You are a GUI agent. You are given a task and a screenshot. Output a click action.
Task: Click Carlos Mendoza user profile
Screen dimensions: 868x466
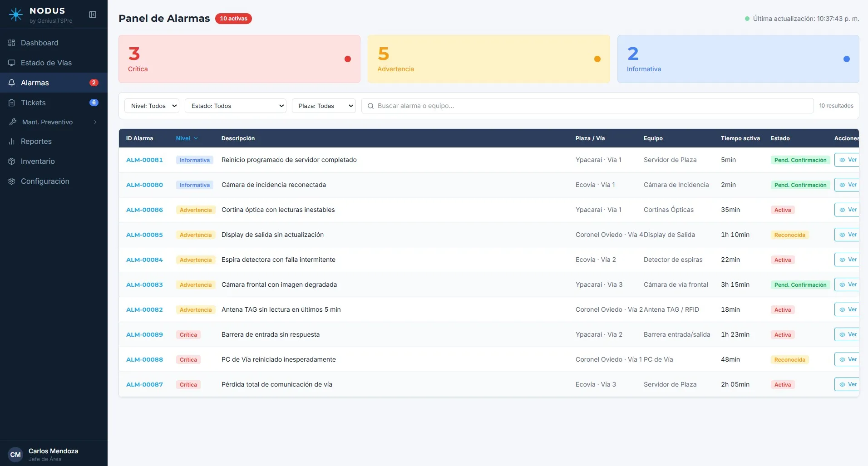54,454
